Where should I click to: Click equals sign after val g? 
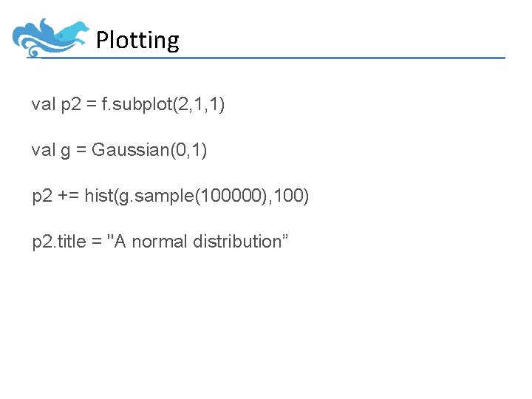tap(81, 149)
